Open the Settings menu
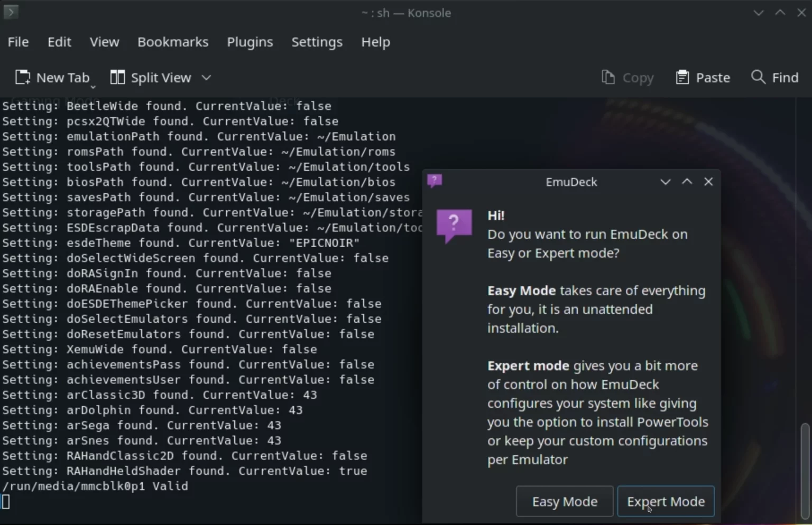Image resolution: width=812 pixels, height=525 pixels. pos(317,42)
